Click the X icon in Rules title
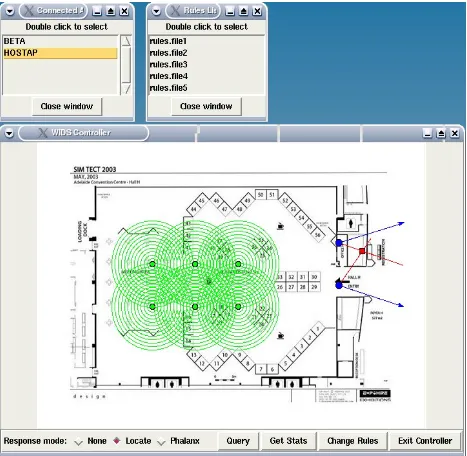Screen dimensions: 467x456 [175, 11]
